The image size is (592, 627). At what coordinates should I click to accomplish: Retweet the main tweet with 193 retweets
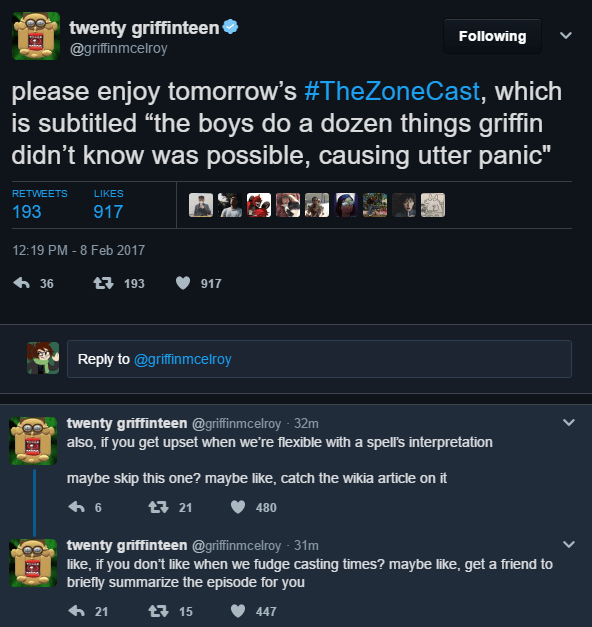103,283
